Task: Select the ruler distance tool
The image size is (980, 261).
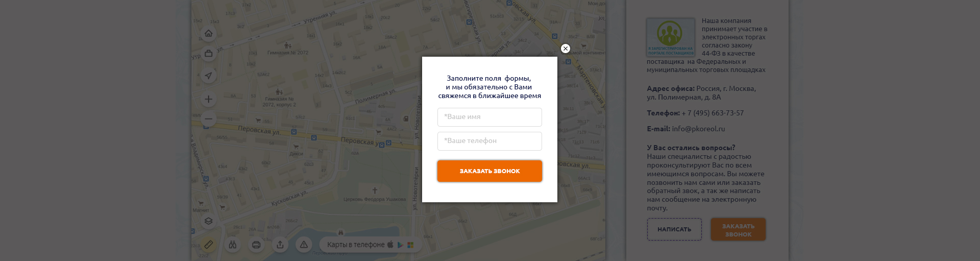Action: [208, 245]
